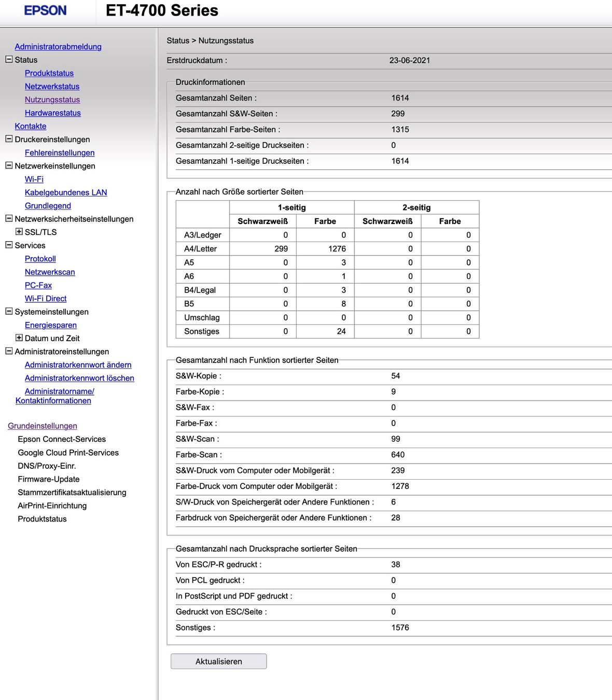Select AirPrint-Einrichtung entry
Image resolution: width=612 pixels, height=700 pixels.
click(x=52, y=506)
